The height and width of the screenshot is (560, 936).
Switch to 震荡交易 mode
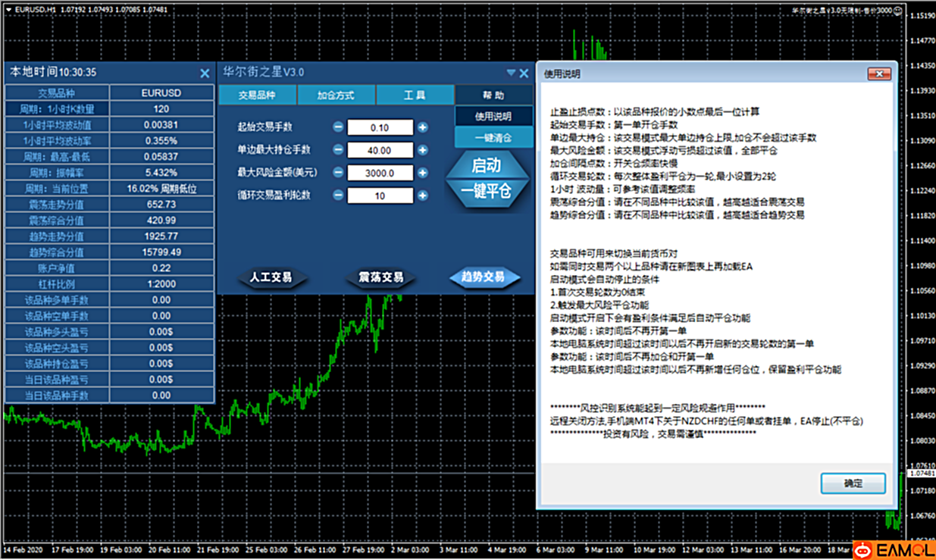(x=380, y=278)
